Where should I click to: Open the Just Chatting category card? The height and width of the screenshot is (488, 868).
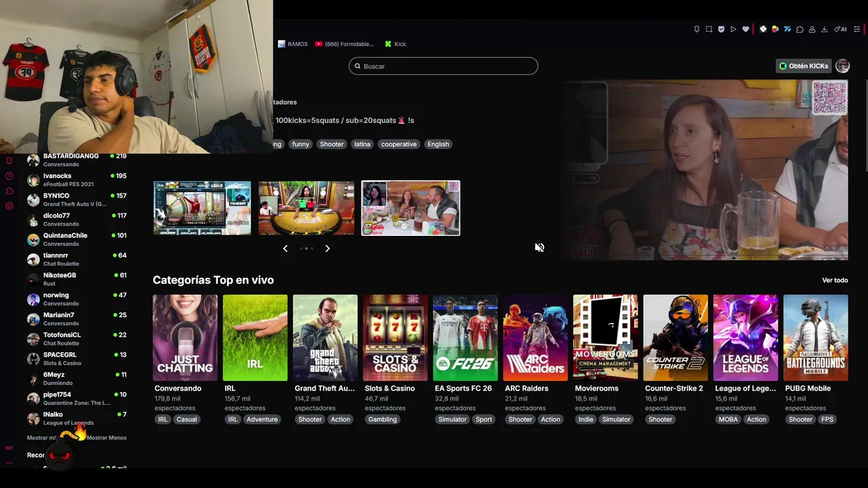[185, 338]
